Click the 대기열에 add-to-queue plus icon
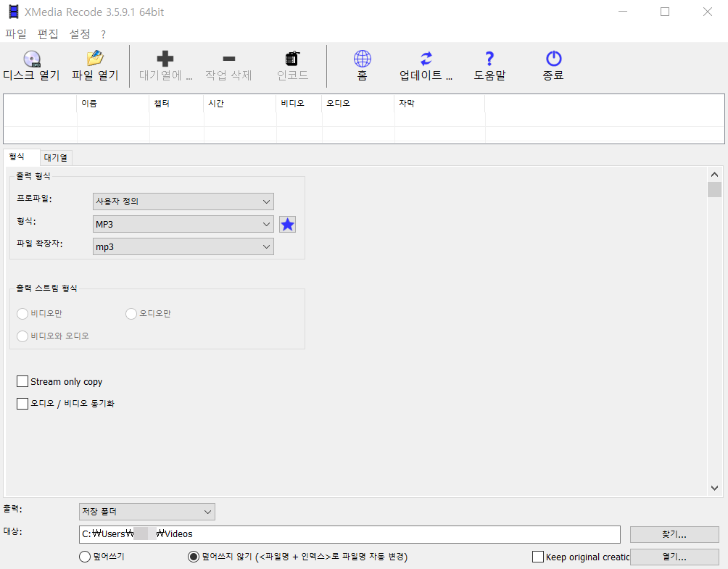The width and height of the screenshot is (728, 569). 165,59
